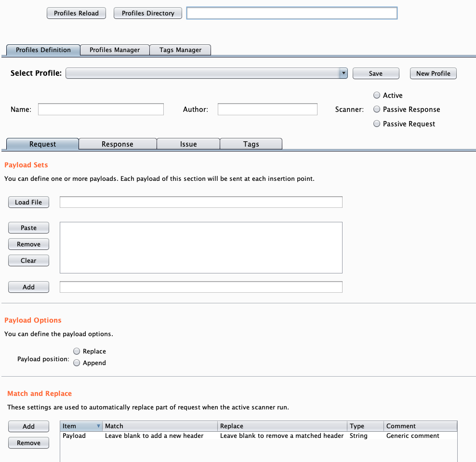The height and width of the screenshot is (462, 476).
Task: Create a New Profile
Action: (433, 73)
